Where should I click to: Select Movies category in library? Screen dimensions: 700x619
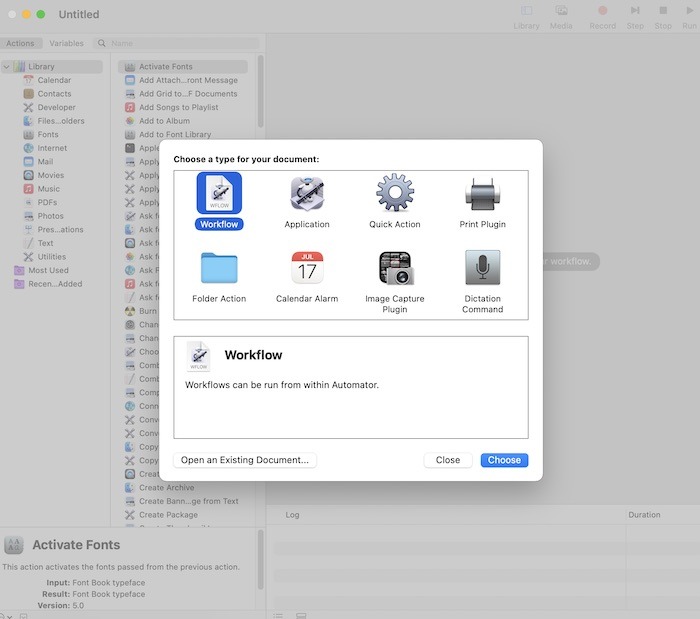[x=50, y=175]
